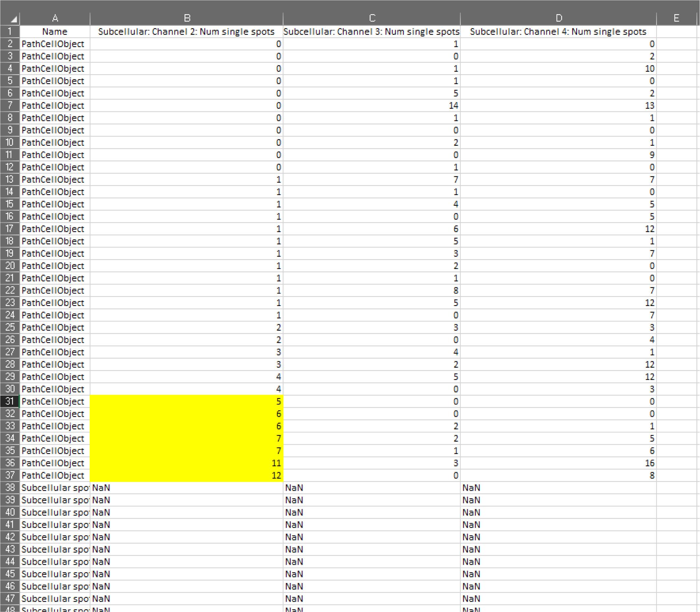Select column D header
Image resolution: width=700 pixels, height=612 pixels.
558,18
